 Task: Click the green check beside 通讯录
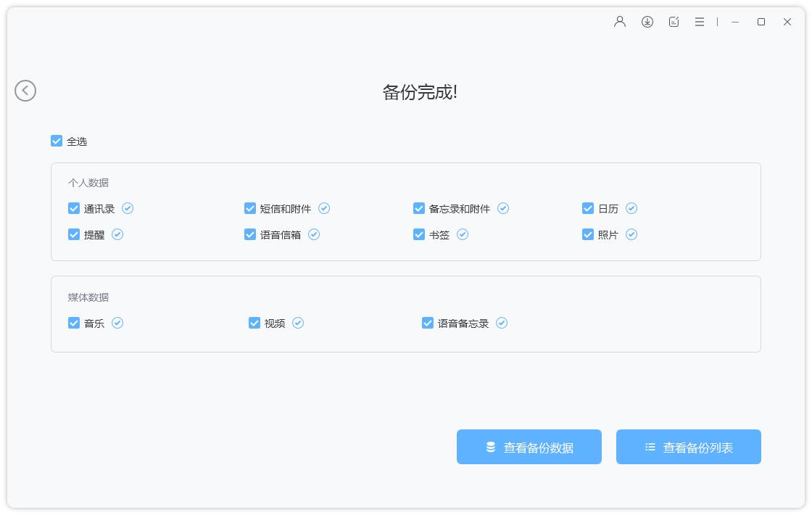tap(128, 208)
